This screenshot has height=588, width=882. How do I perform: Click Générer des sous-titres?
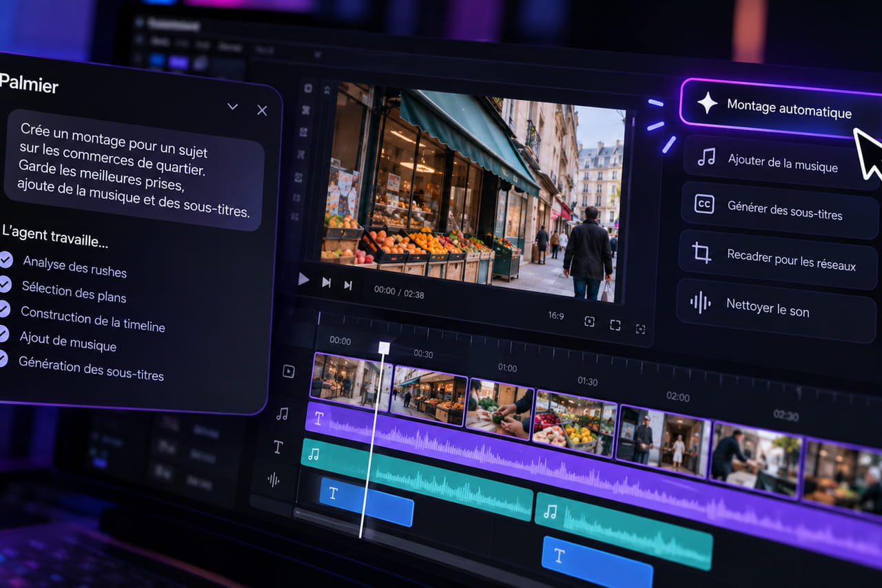pos(780,209)
